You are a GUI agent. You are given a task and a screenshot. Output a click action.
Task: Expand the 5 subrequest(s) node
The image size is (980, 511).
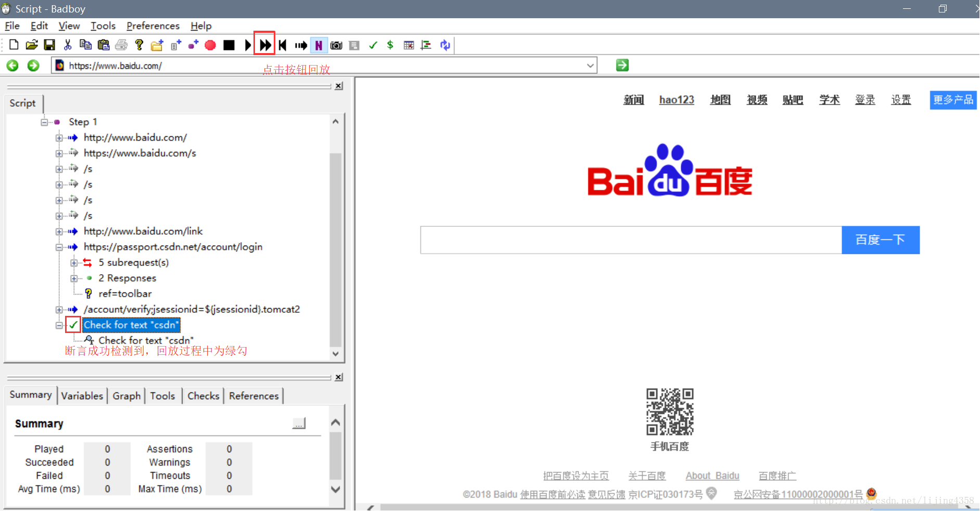click(x=74, y=263)
